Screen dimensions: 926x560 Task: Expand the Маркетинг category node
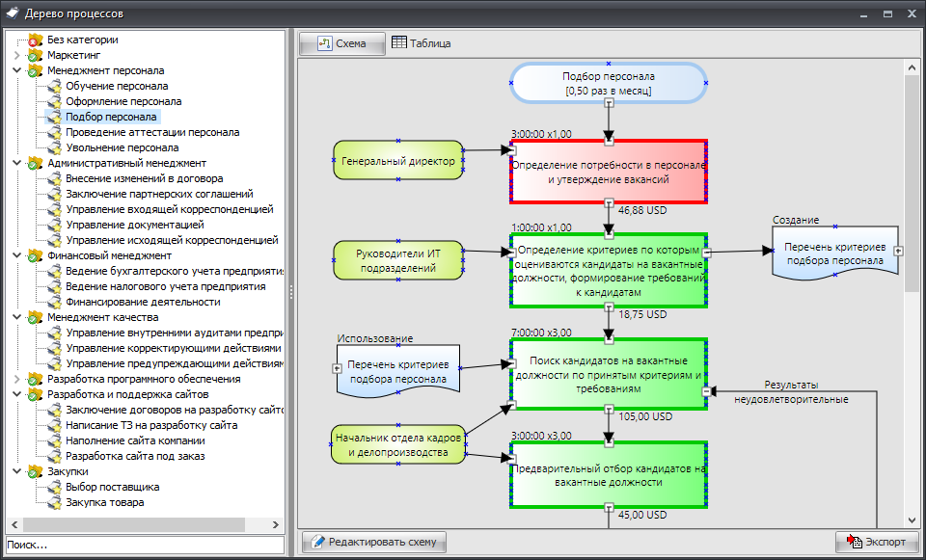(x=16, y=55)
